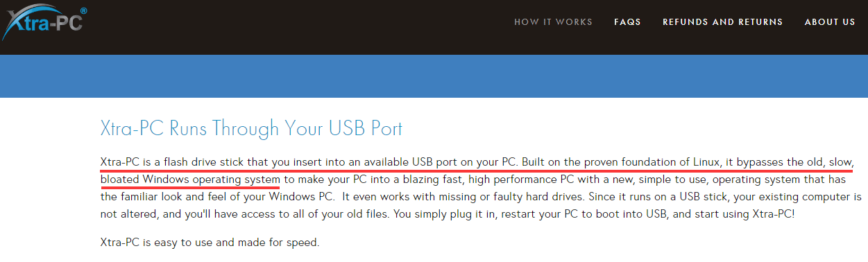868x262 pixels.
Task: Click the heading 'Xtra-PC Runs Through Your USB Port'
Action: pyautogui.click(x=251, y=129)
